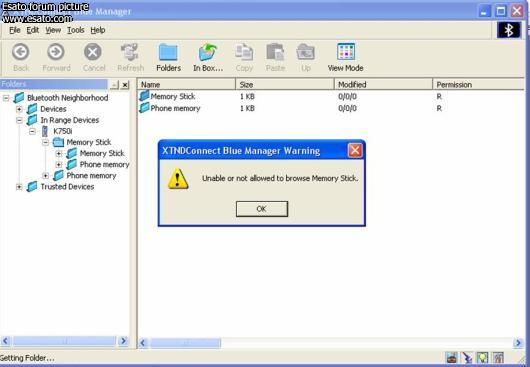Click the first status bar tray icon
This screenshot has height=367, width=530.
(452, 358)
